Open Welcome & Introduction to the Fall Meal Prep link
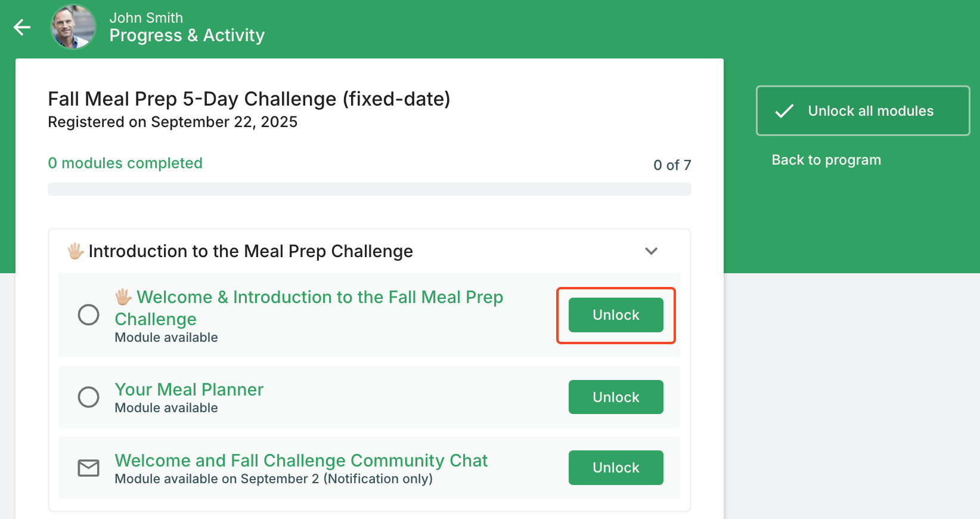This screenshot has width=980, height=519. [320, 297]
